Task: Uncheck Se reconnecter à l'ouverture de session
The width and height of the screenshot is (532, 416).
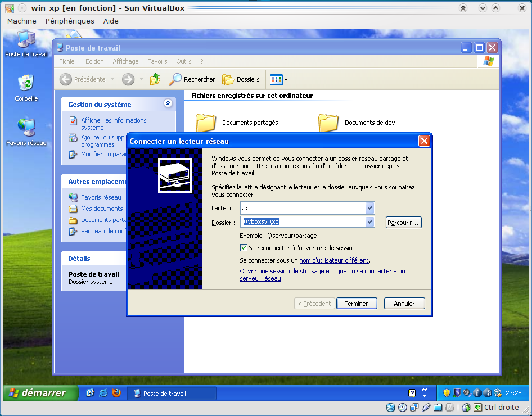Action: coord(244,248)
